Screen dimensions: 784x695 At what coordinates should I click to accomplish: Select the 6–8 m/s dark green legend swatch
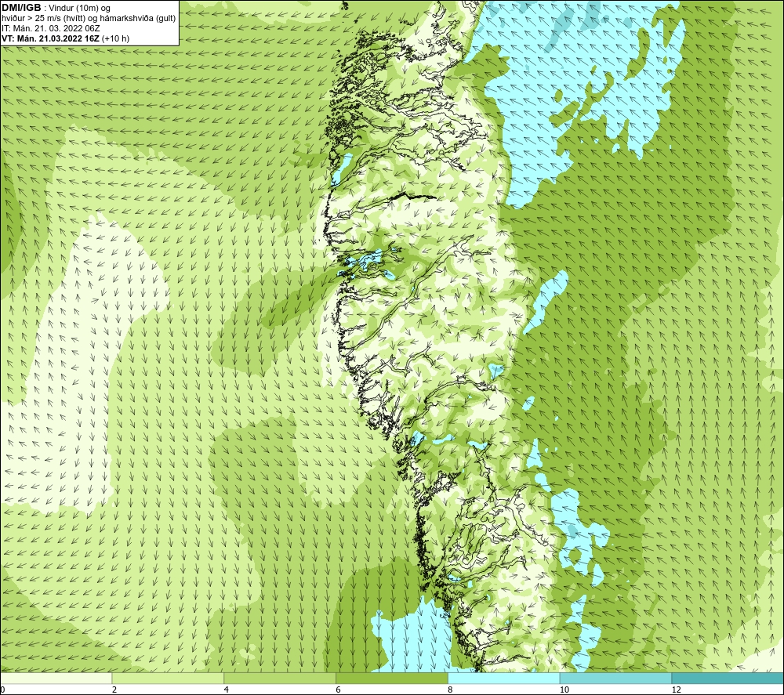pyautogui.click(x=392, y=678)
